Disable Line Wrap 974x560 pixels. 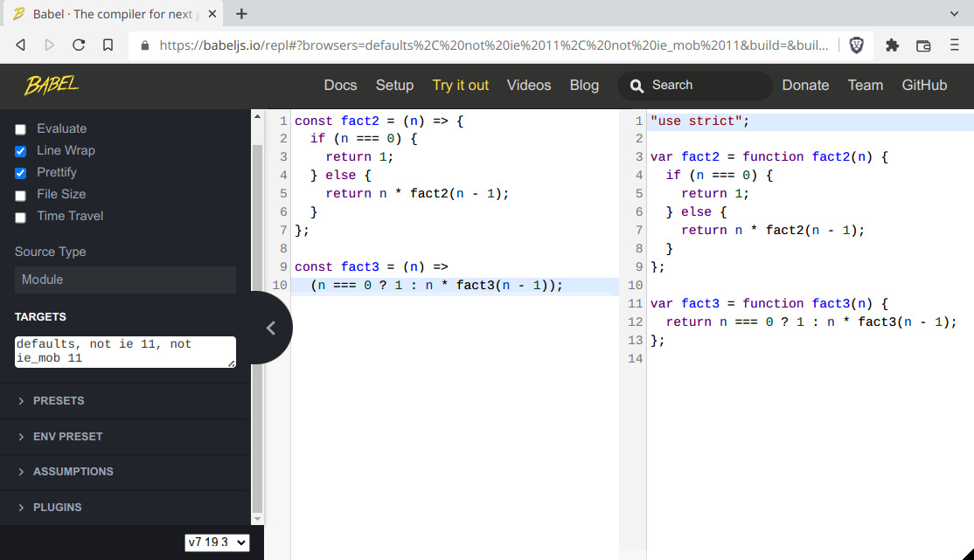(x=22, y=150)
